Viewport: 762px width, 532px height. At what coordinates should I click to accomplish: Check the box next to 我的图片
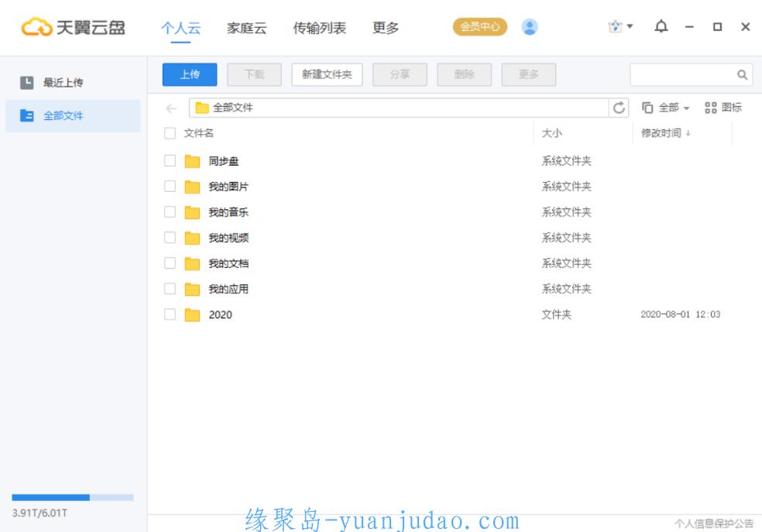tap(170, 187)
